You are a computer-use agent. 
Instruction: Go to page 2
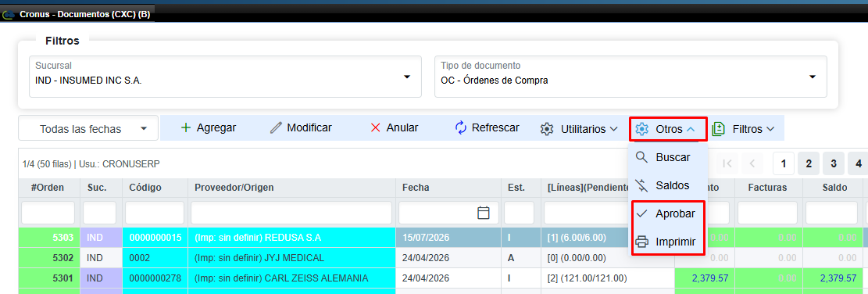(808, 163)
